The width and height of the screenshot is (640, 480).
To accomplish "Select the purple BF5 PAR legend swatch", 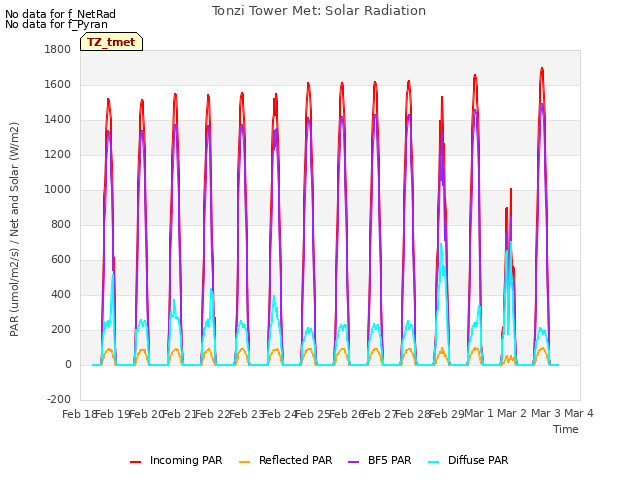I will (x=353, y=462).
